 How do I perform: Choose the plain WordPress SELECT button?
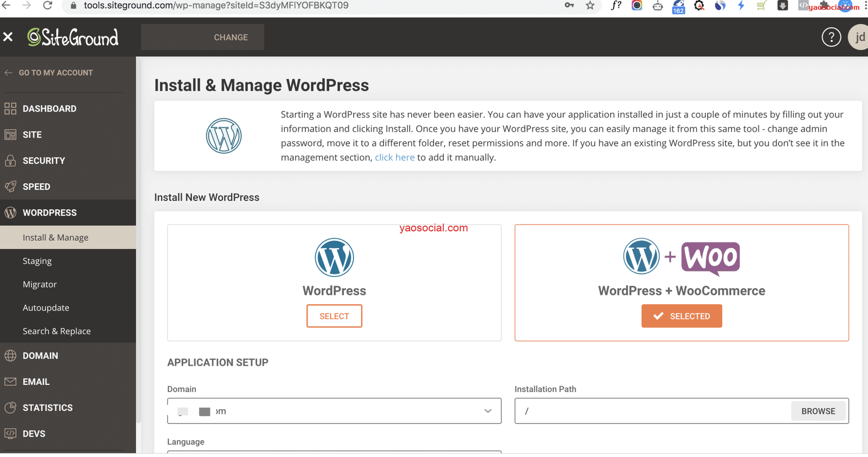pos(334,316)
